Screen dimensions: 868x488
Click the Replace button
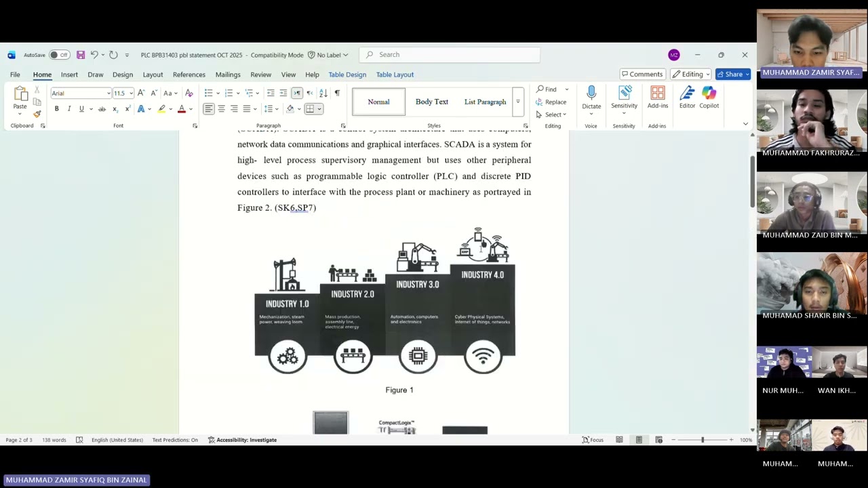[x=551, y=102]
